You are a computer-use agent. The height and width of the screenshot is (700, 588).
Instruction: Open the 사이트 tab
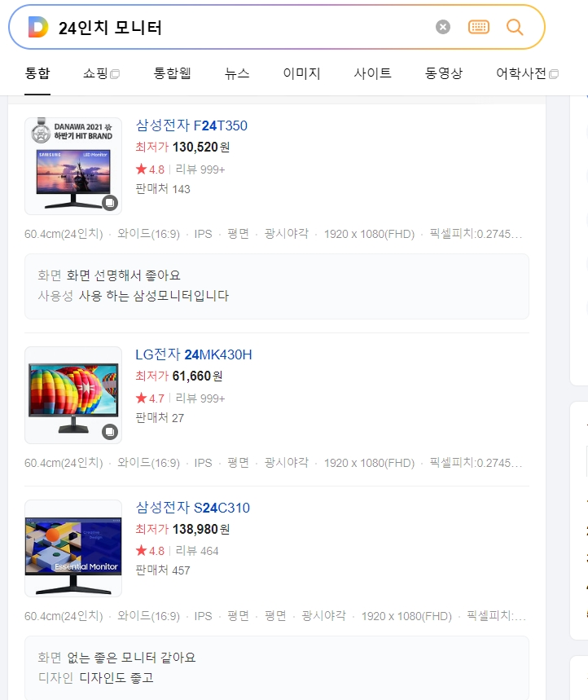372,73
